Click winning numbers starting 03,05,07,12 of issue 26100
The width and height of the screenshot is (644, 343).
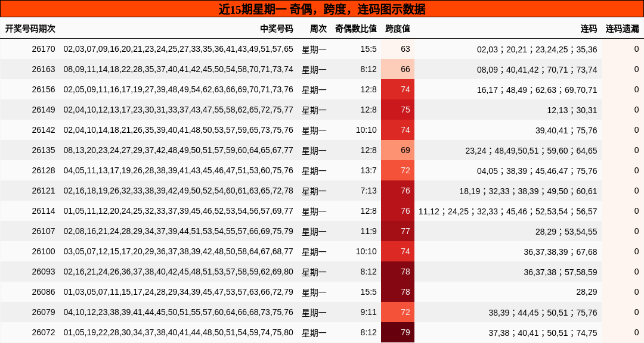pyautogui.click(x=178, y=251)
